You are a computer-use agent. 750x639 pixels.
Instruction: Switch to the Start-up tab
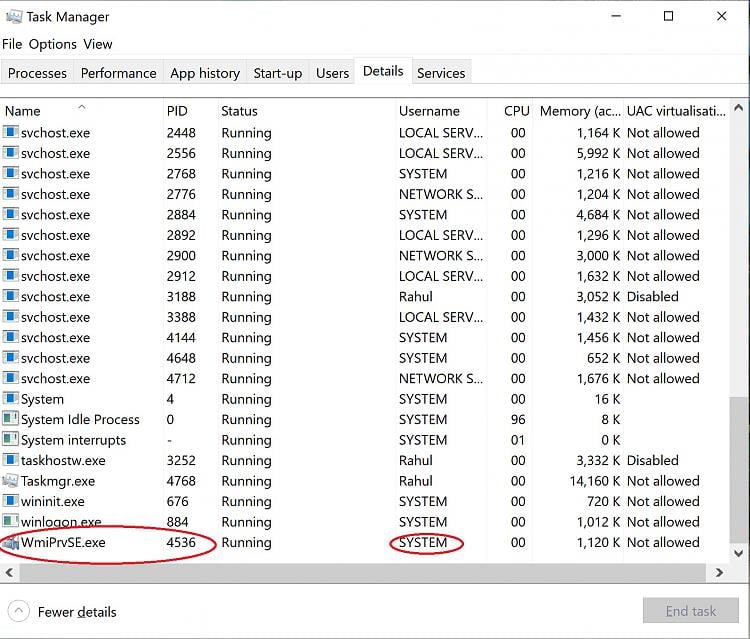point(278,73)
